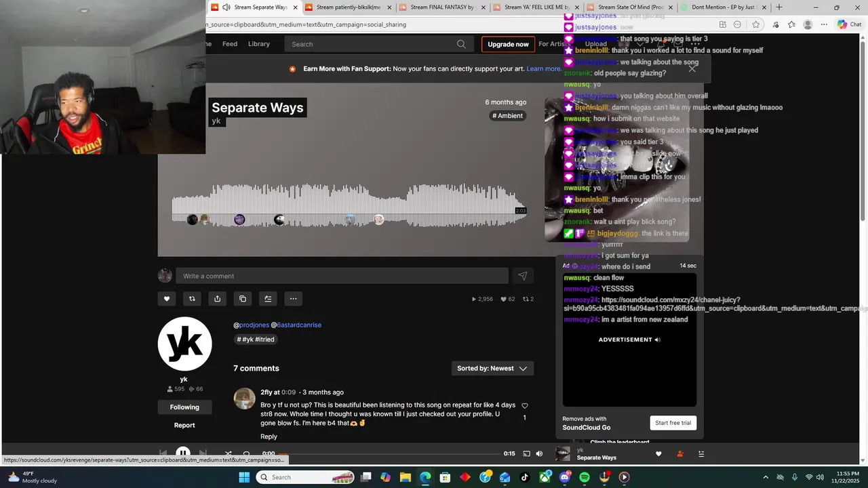Go to the previous track in player
Viewport: 868px width, 488px height.
pyautogui.click(x=163, y=453)
